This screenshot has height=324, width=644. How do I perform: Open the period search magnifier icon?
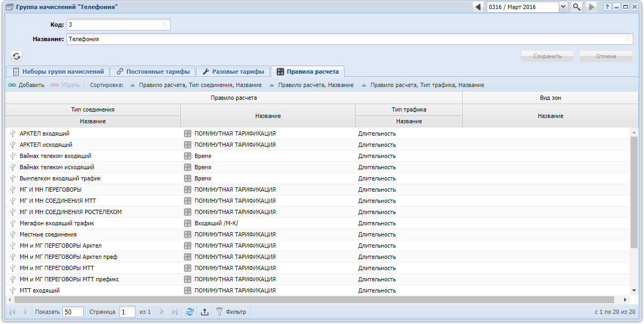(577, 7)
